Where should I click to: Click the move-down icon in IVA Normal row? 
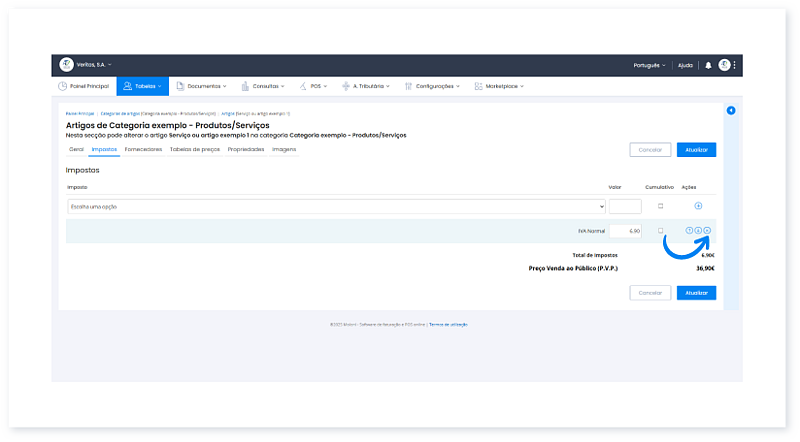[698, 231]
